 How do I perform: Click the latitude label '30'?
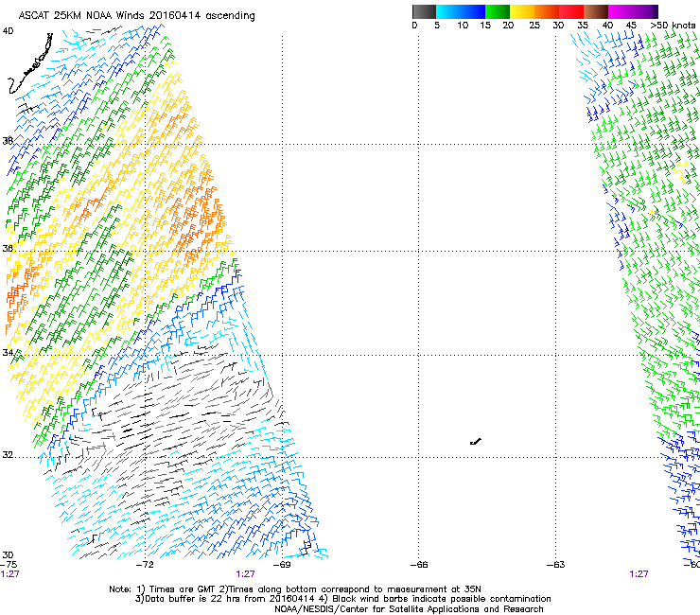[x=8, y=555]
